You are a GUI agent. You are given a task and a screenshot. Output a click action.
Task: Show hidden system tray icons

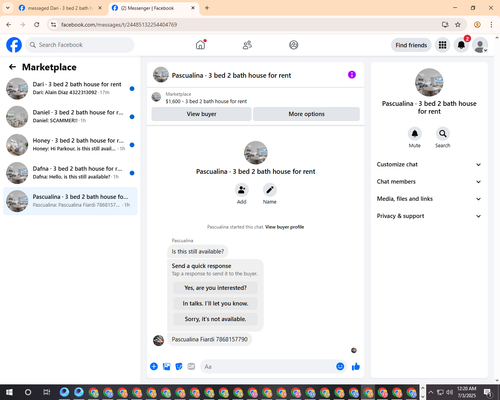tap(430, 392)
